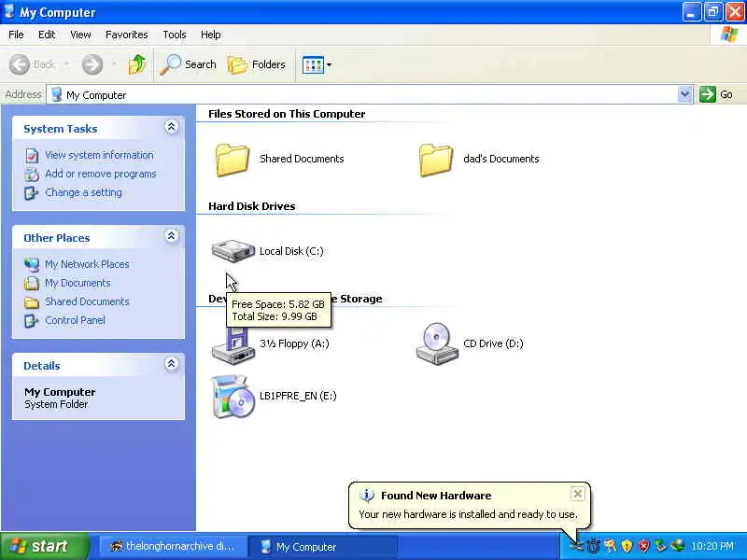
Task: Click the 10:20 PM clock
Action: pyautogui.click(x=712, y=546)
